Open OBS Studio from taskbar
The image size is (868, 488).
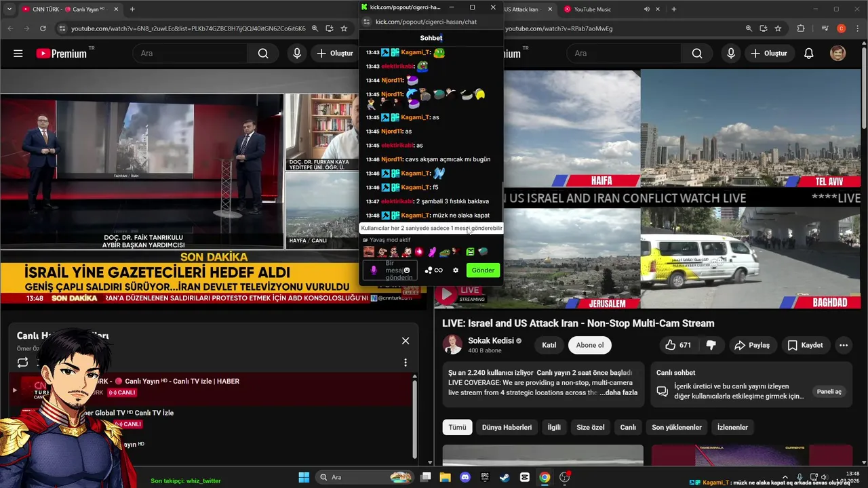(565, 477)
